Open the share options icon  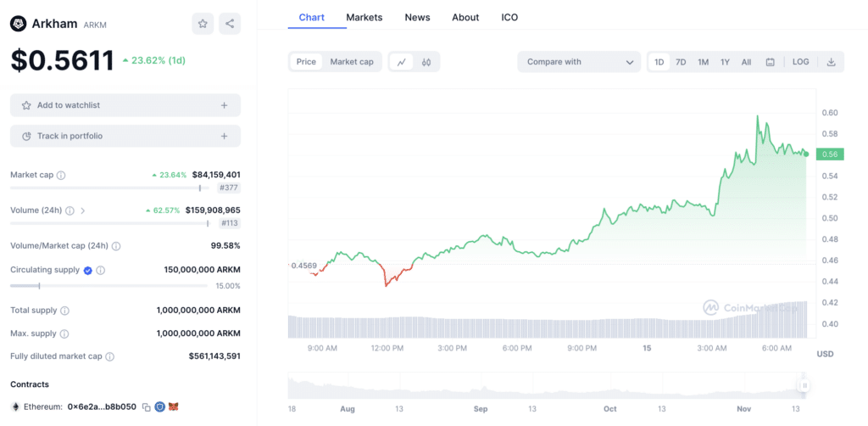pyautogui.click(x=230, y=24)
